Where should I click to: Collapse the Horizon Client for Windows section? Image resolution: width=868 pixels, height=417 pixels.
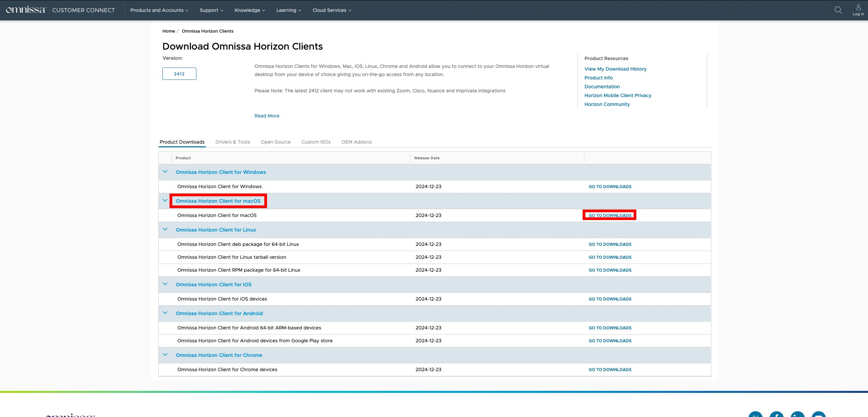(x=165, y=172)
